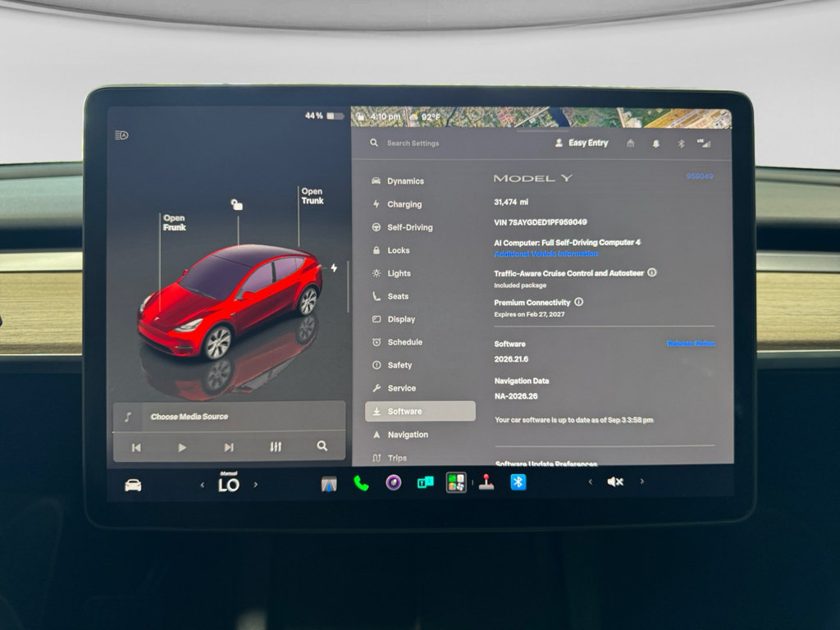Tap Open Trunk on the car
The image size is (840, 630).
pyautogui.click(x=312, y=196)
